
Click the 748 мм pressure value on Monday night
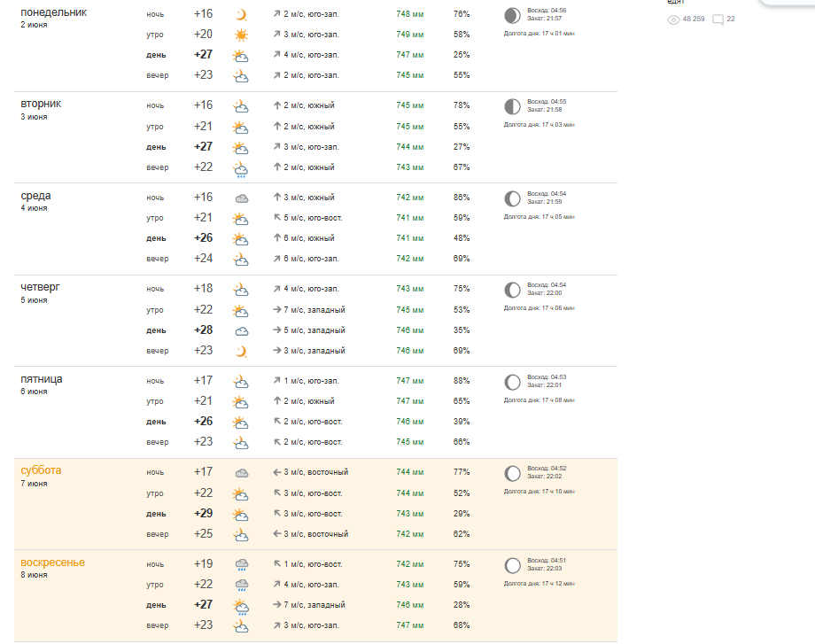pos(409,14)
